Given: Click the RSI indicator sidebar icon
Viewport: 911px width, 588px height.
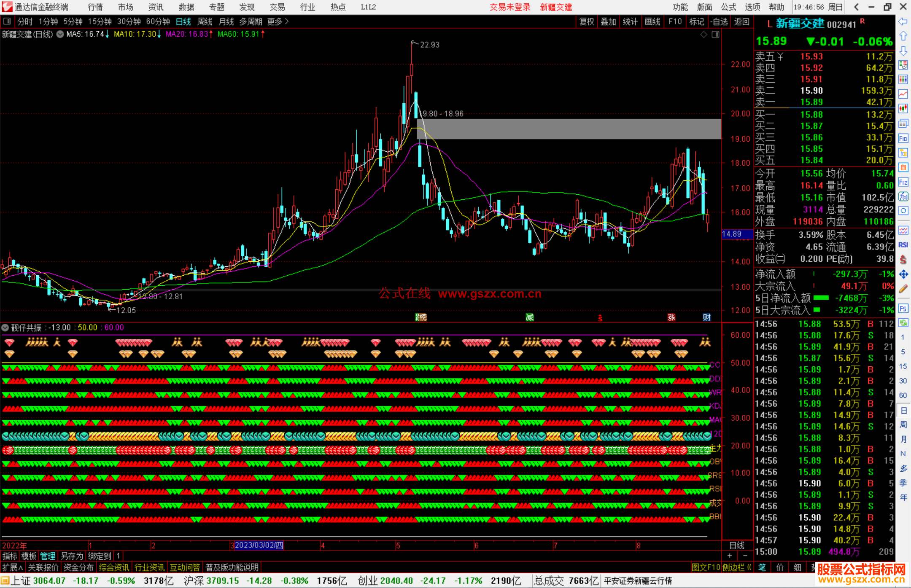Looking at the screenshot, I should click(903, 245).
